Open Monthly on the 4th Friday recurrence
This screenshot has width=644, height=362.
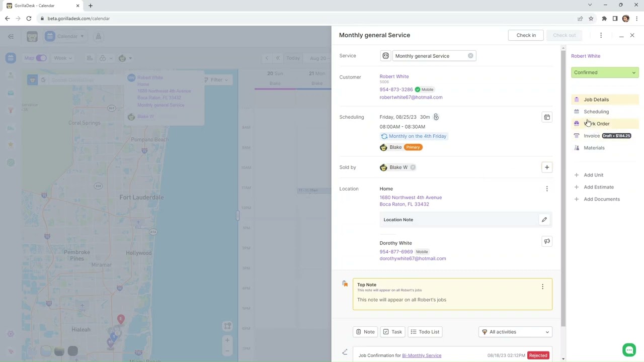coord(414,136)
